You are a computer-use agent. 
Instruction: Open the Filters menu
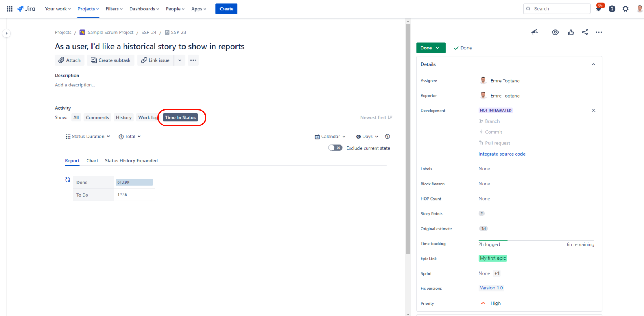coord(114,9)
